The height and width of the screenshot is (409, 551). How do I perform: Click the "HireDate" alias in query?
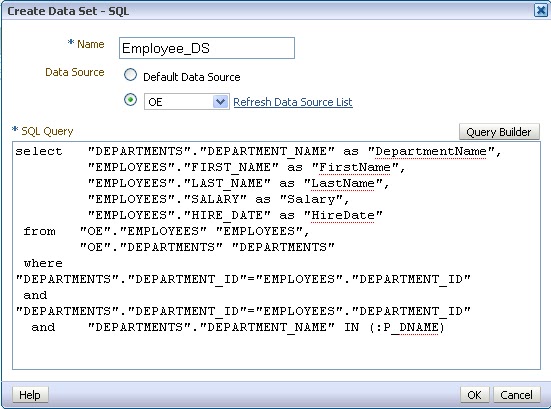(343, 215)
